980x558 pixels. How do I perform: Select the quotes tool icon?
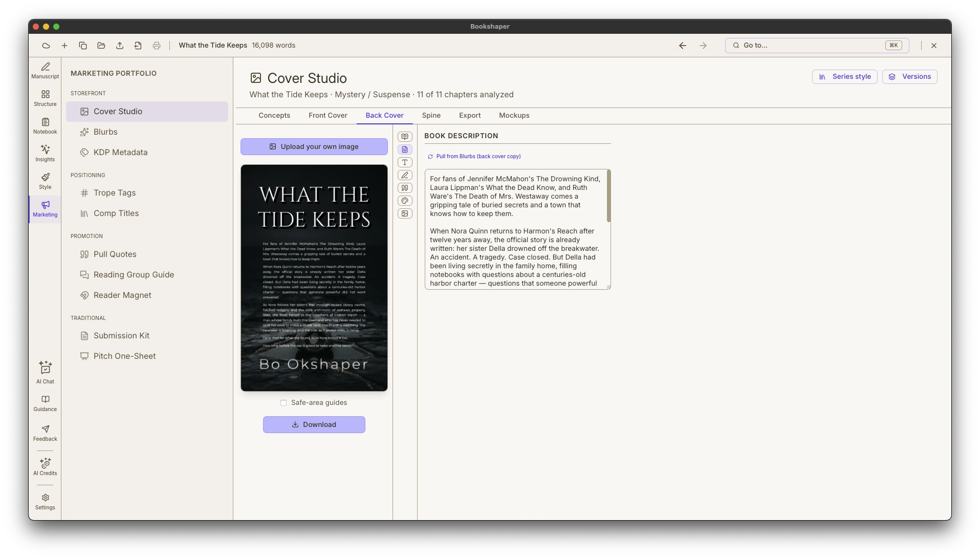405,188
